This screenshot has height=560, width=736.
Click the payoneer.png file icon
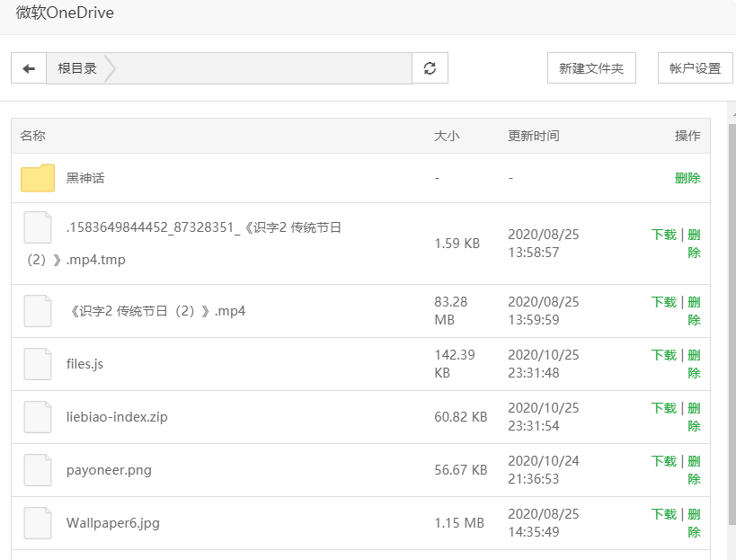click(x=38, y=470)
